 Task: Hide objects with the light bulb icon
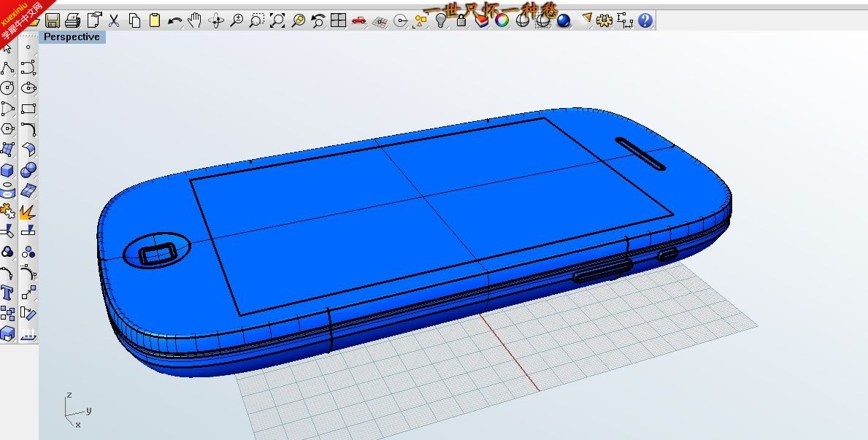pos(441,21)
